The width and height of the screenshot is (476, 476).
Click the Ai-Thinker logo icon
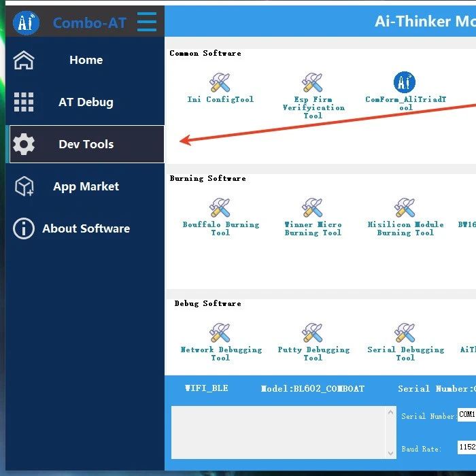click(26, 22)
